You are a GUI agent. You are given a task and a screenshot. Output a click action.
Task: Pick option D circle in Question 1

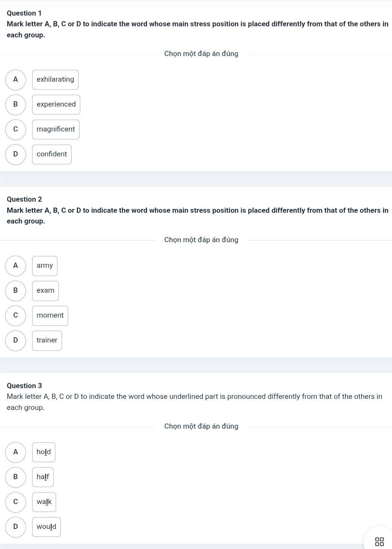[16, 155]
